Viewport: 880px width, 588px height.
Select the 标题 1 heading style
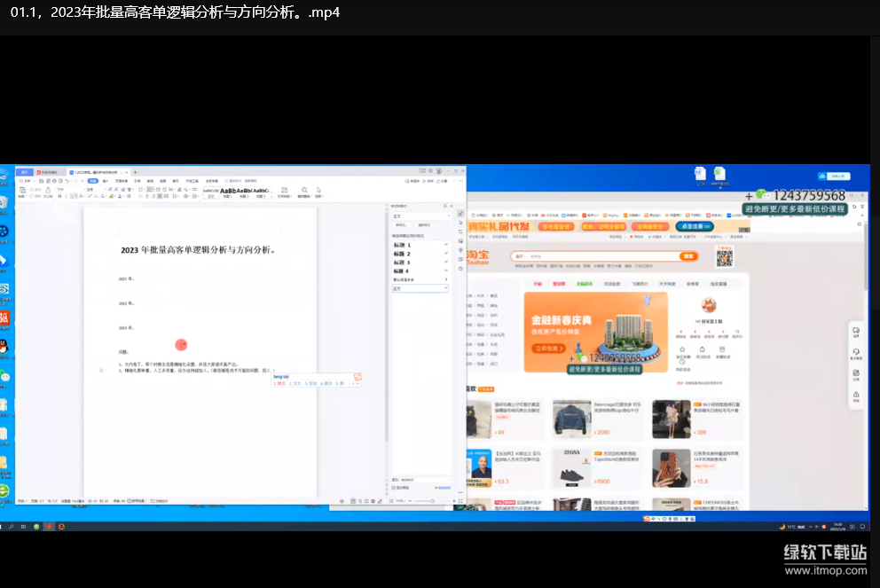pyautogui.click(x=403, y=244)
